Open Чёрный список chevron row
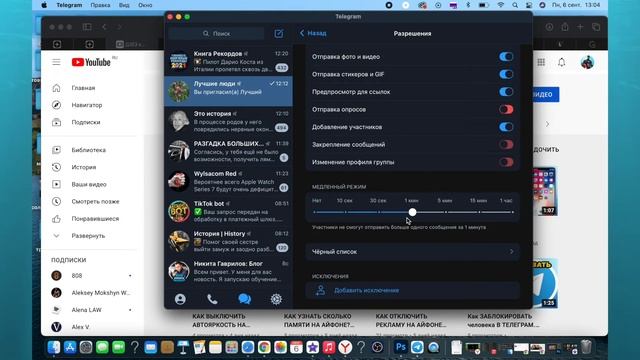640x360 pixels. tap(413, 252)
